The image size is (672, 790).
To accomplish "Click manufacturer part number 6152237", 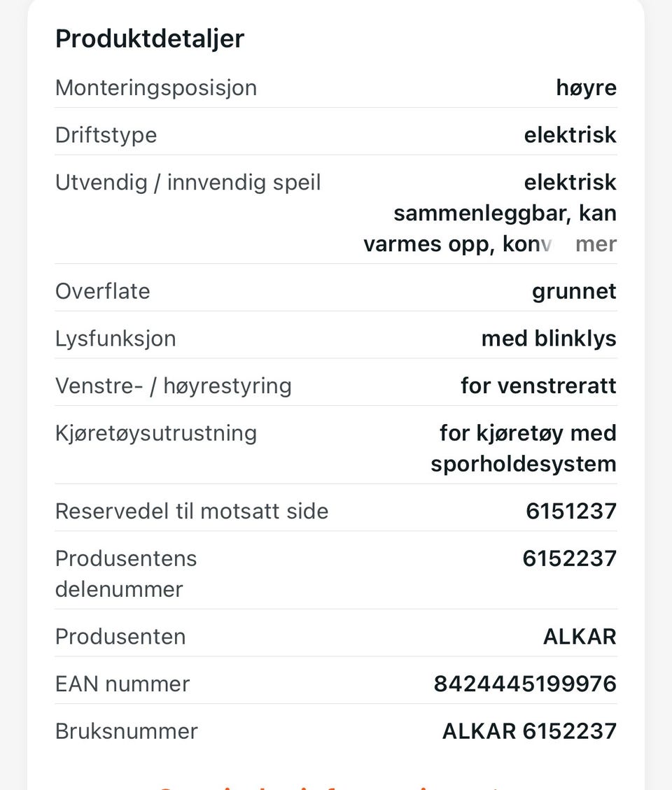I will coord(569,558).
